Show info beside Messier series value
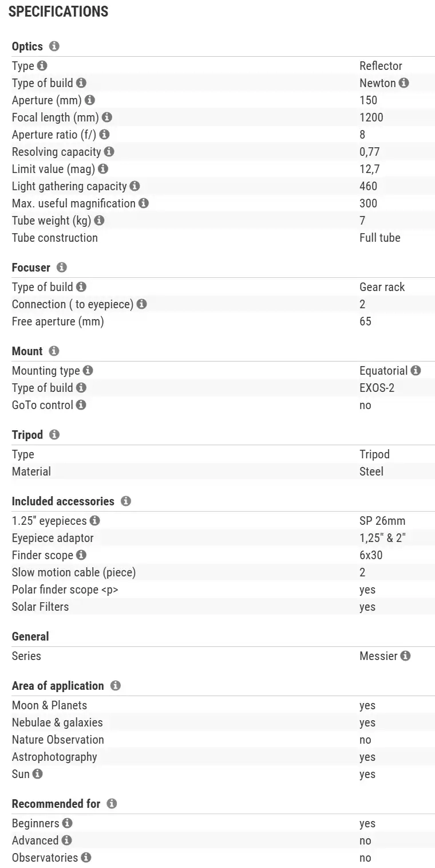Screen dimensions: 435x868 [x=405, y=656]
